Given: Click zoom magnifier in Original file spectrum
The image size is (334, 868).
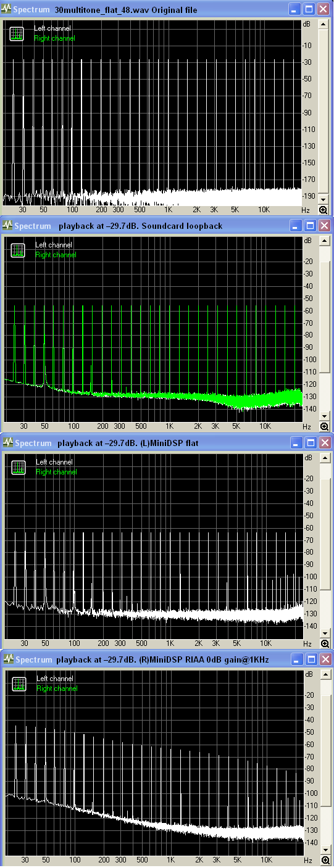Looking at the screenshot, I should [324, 210].
